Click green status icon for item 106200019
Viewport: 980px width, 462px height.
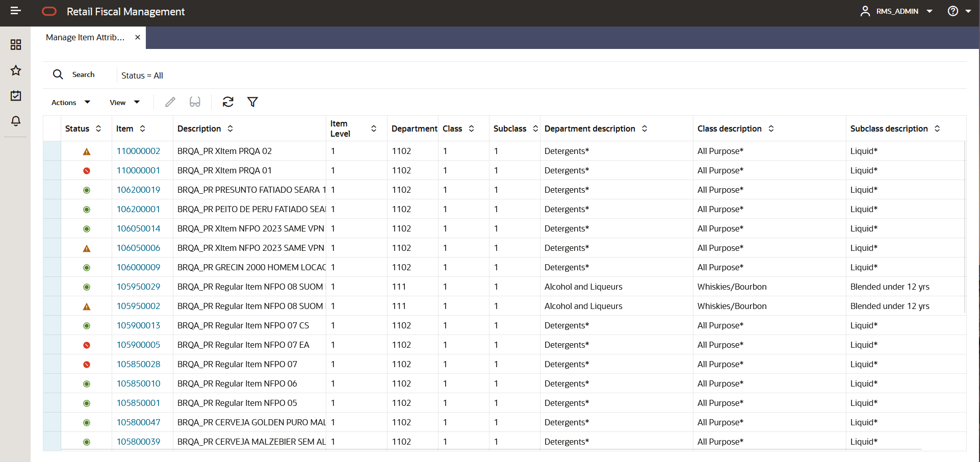tap(87, 190)
